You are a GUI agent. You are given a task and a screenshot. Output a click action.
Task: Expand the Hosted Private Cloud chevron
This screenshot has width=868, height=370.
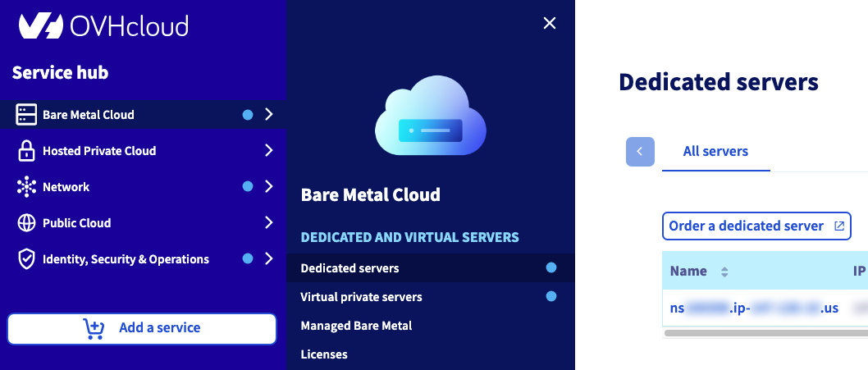[x=268, y=151]
